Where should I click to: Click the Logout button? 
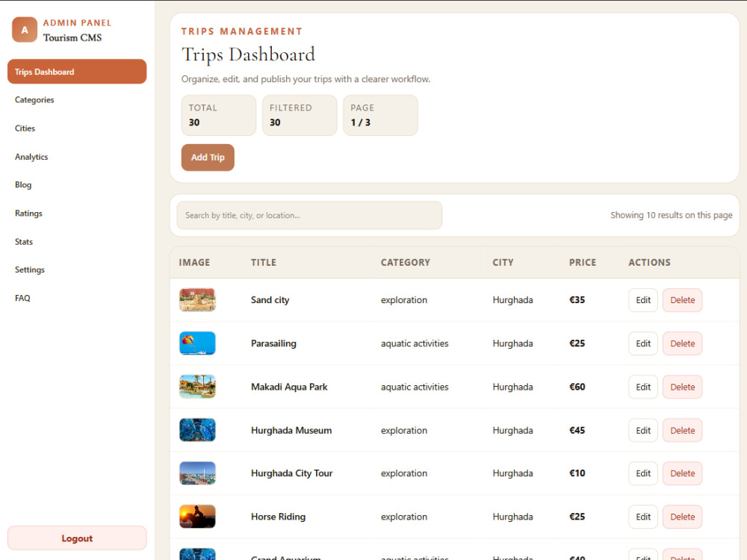(x=77, y=538)
